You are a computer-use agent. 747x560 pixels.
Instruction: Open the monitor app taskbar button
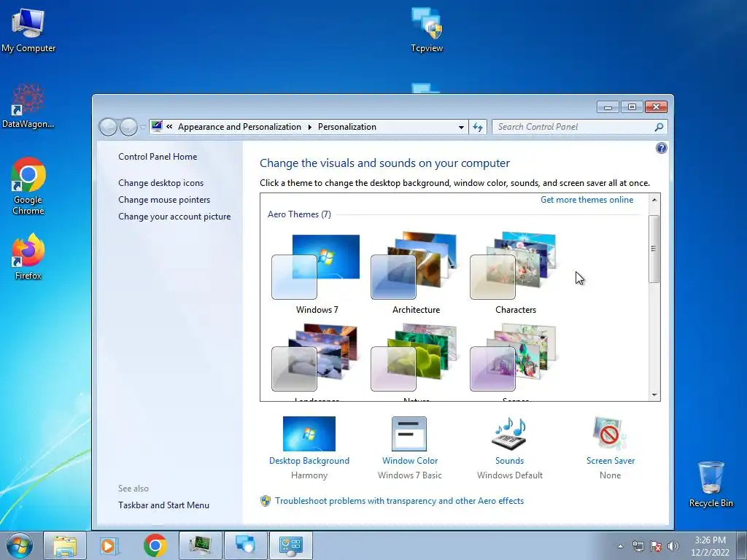tap(200, 545)
